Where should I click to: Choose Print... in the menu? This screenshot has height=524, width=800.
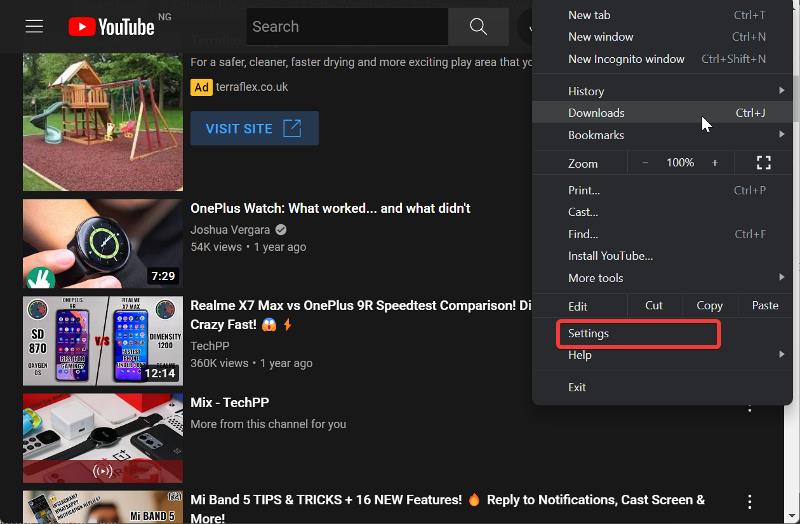[662, 190]
